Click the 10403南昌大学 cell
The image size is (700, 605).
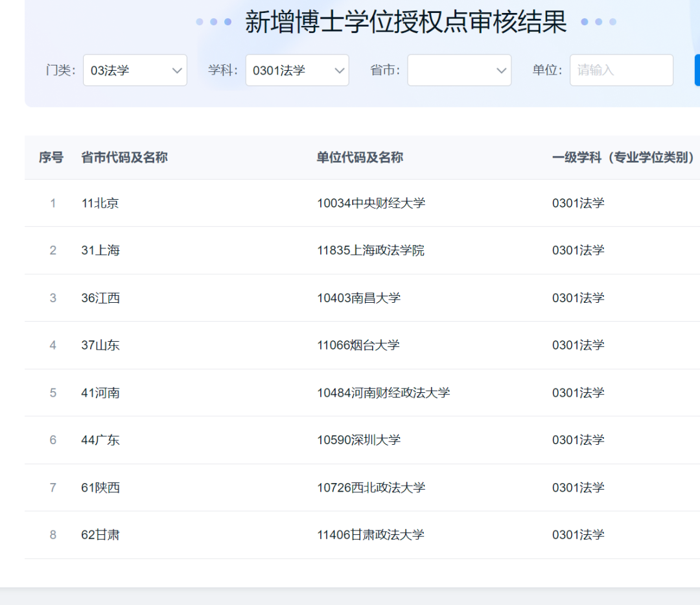pos(358,298)
